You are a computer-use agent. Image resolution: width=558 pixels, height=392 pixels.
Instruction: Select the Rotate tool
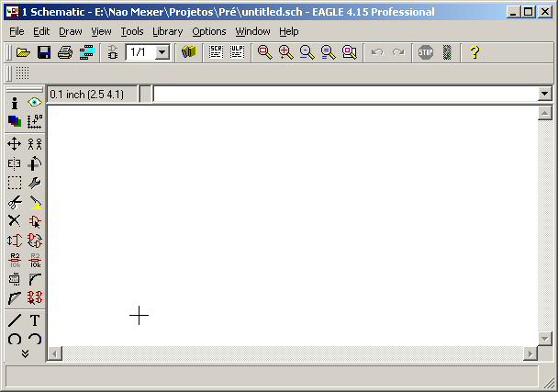(35, 163)
